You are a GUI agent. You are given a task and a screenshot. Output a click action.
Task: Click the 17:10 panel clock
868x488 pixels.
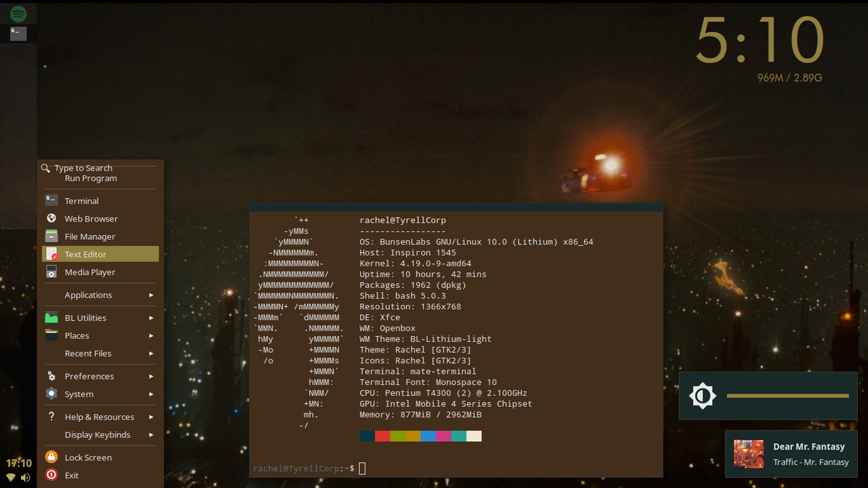coord(19,464)
